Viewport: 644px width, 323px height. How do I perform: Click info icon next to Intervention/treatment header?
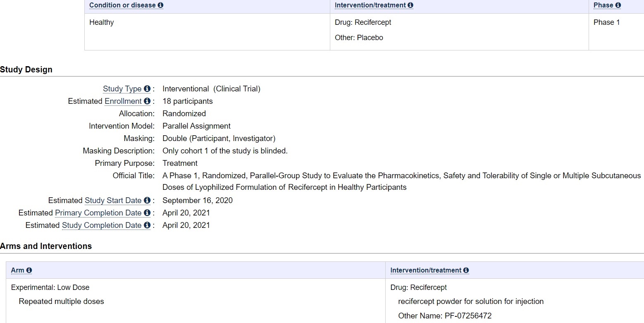410,5
